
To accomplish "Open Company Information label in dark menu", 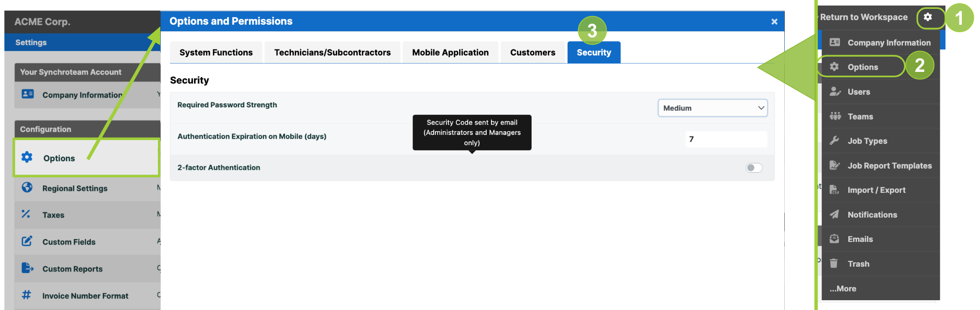I will pyautogui.click(x=889, y=42).
